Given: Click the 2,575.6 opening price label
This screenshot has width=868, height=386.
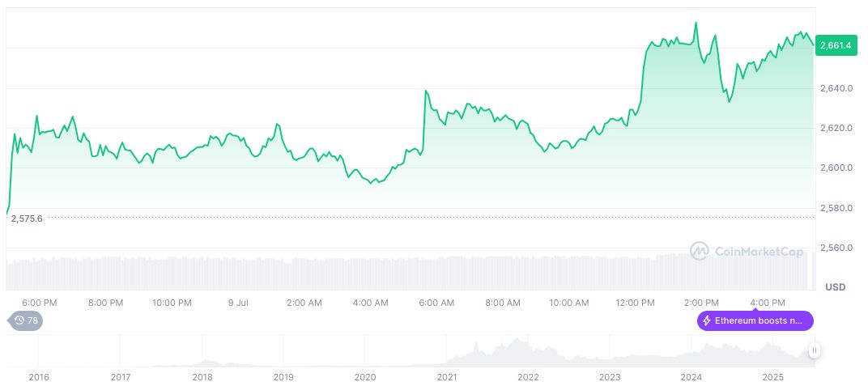Looking at the screenshot, I should (27, 218).
